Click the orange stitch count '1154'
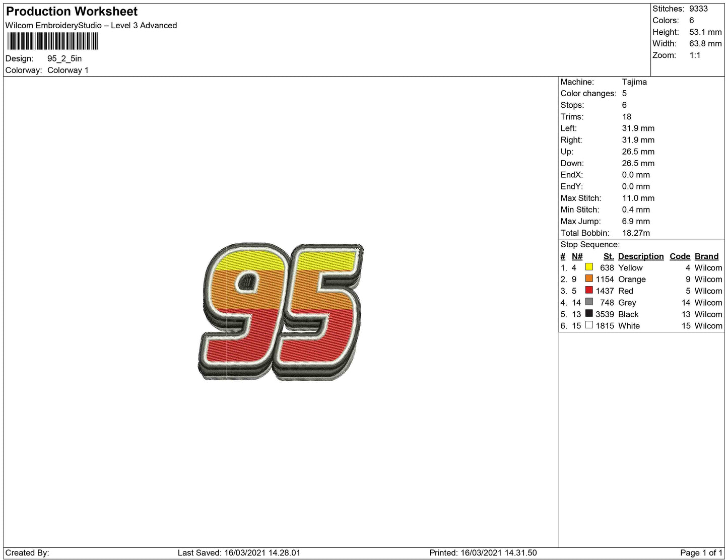This screenshot has height=560, width=728. tap(605, 279)
